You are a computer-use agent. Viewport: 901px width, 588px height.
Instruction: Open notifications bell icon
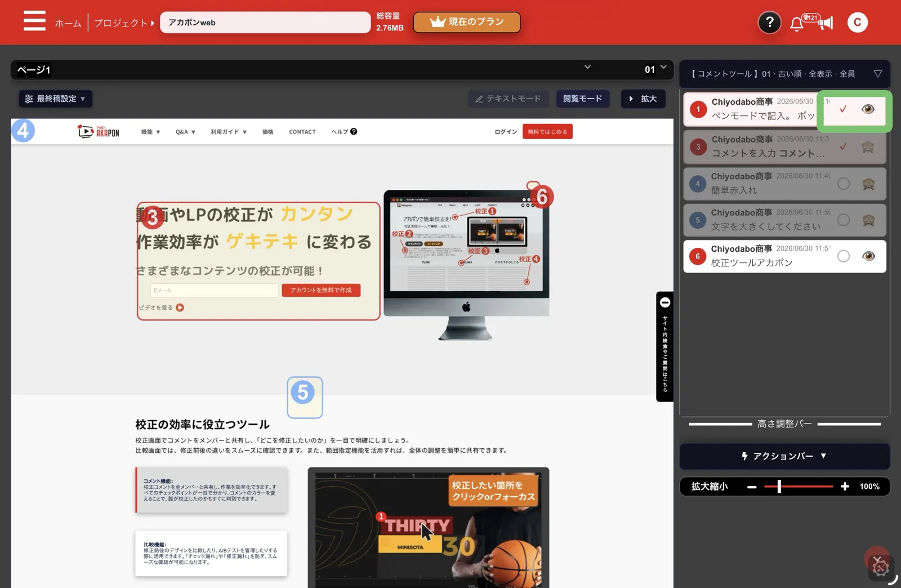click(796, 24)
